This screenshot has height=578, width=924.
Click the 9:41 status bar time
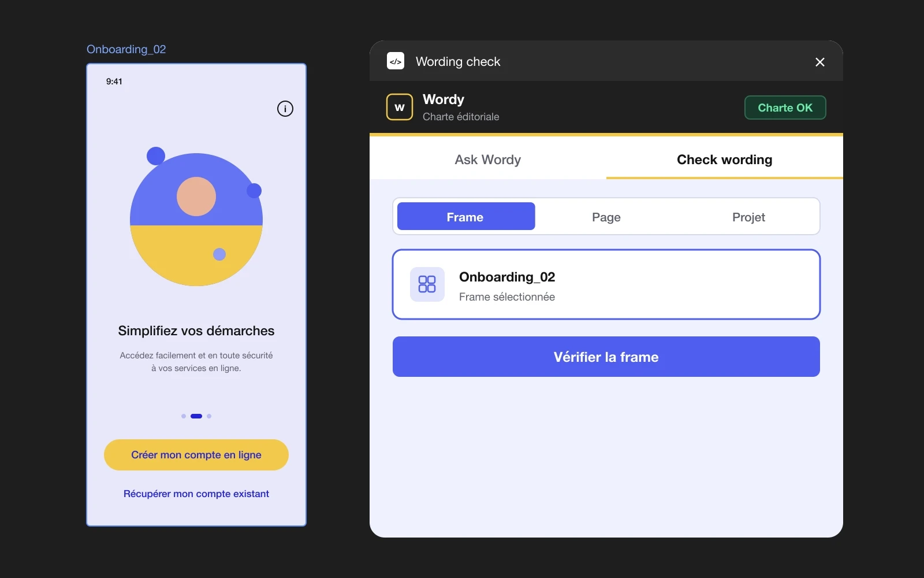[114, 81]
